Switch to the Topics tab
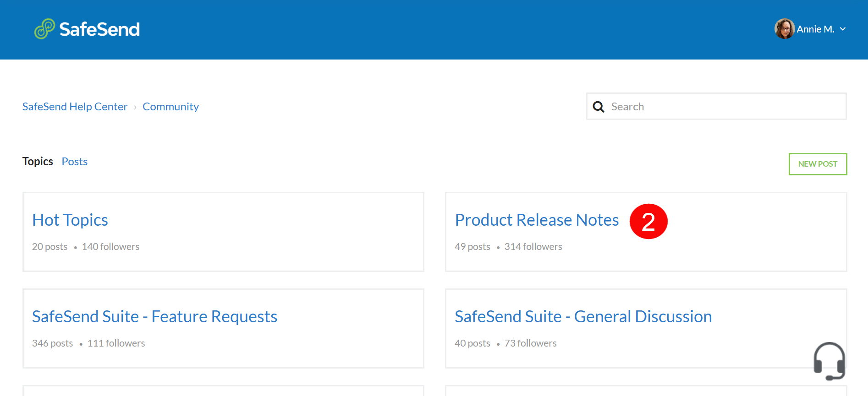 38,162
